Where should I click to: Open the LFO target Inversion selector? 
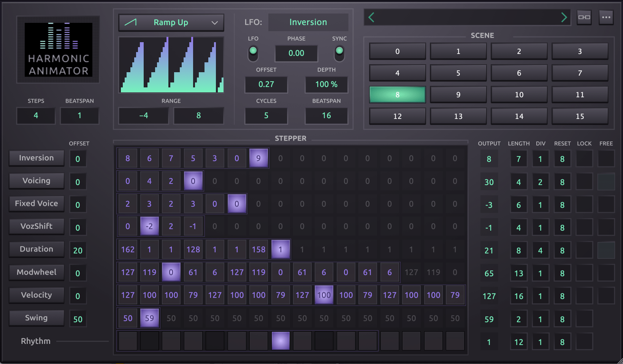click(x=308, y=22)
